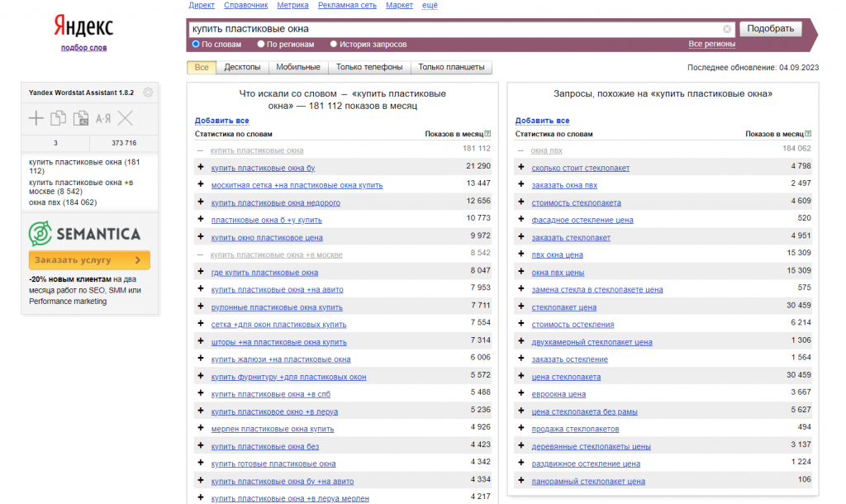Add 'панорамный стеклопакет цена' with plus icon

point(521,480)
